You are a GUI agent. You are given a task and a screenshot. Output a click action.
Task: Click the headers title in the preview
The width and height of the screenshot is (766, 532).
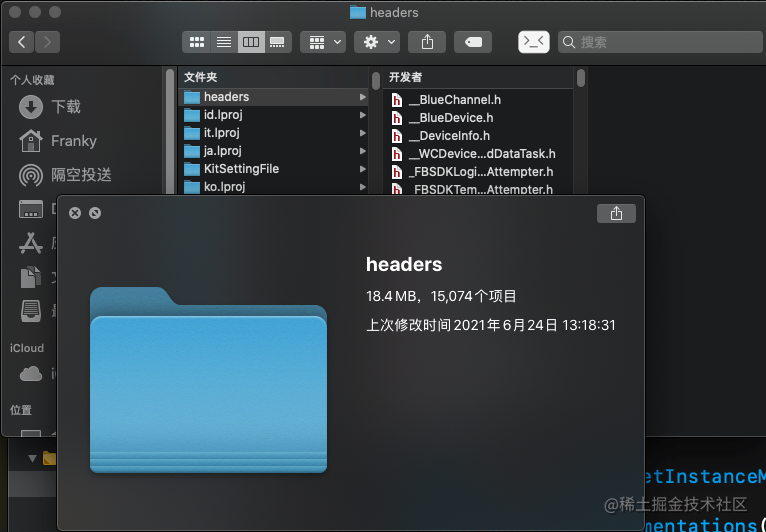(404, 264)
